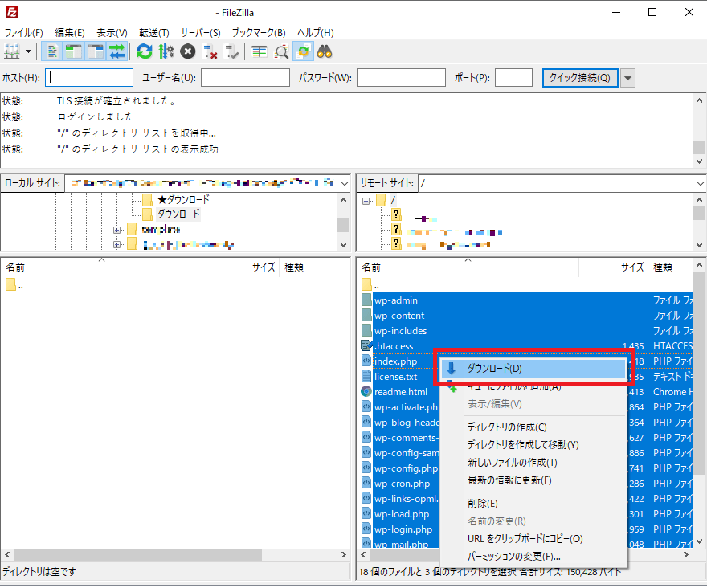Open the 転送(T) menu

click(153, 33)
